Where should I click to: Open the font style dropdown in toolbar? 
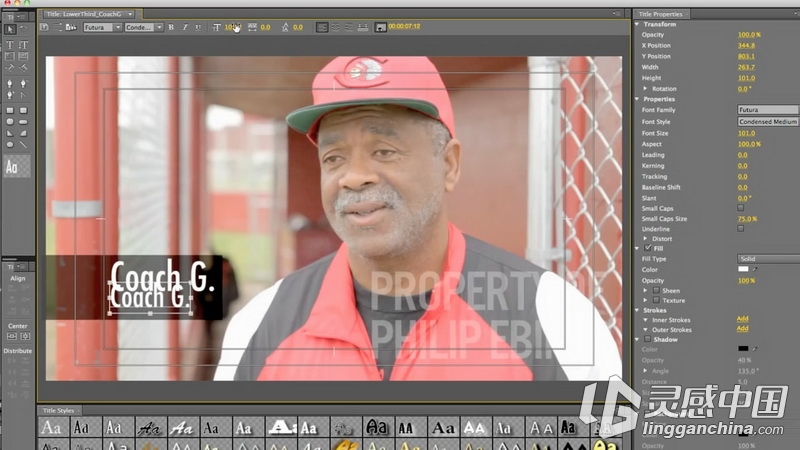point(144,27)
